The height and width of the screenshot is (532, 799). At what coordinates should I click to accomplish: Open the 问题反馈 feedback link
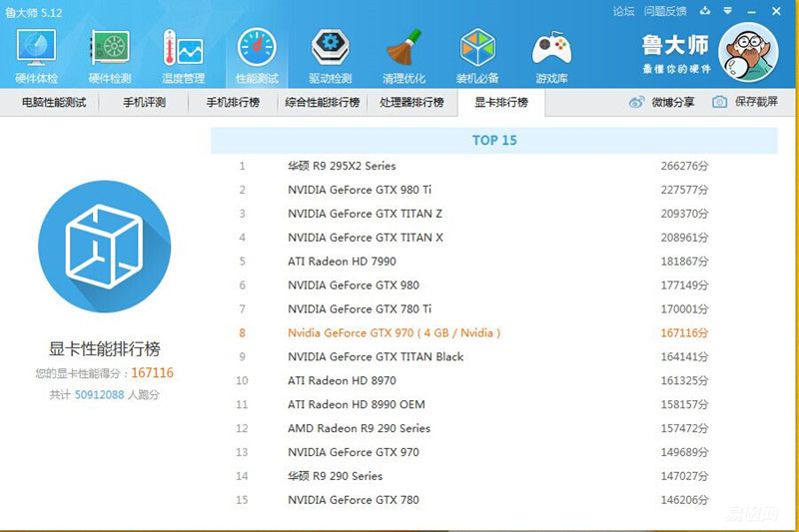tap(665, 11)
